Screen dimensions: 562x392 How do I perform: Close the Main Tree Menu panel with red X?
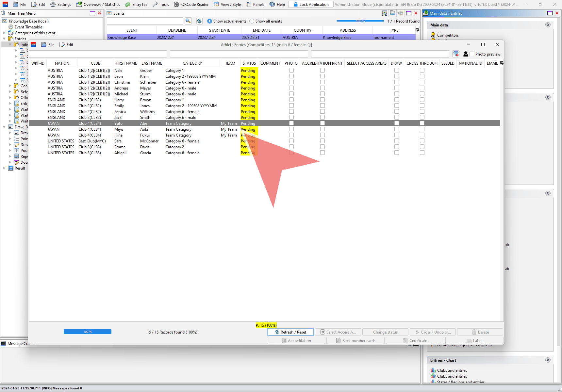pos(100,13)
